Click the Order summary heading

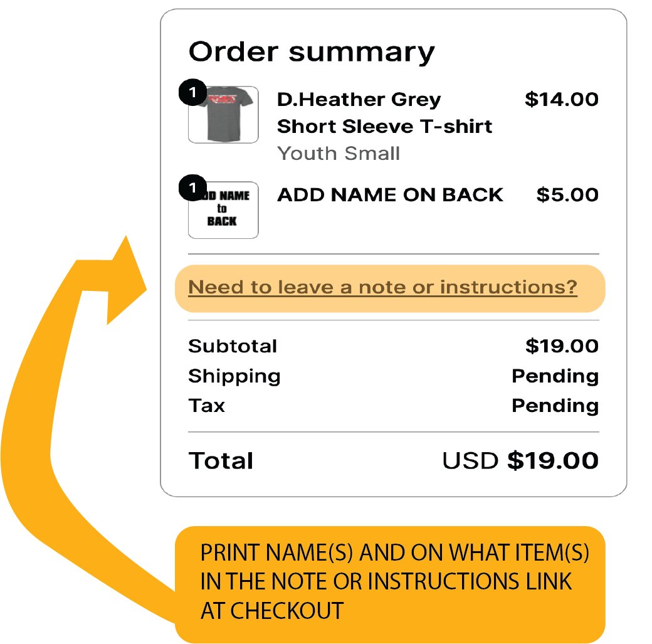[311, 52]
